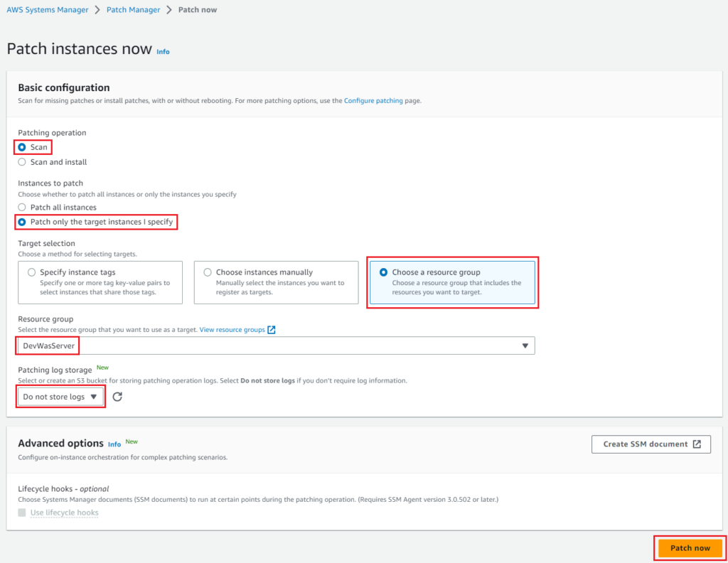Select the Scan and install option
Image resolution: width=728 pixels, height=563 pixels.
[22, 162]
